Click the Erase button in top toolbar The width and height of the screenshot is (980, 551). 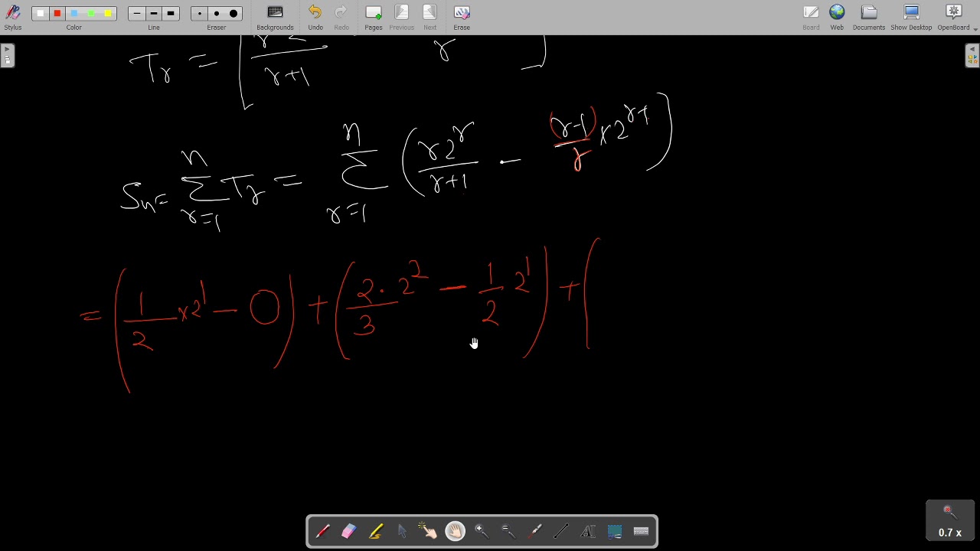461,18
